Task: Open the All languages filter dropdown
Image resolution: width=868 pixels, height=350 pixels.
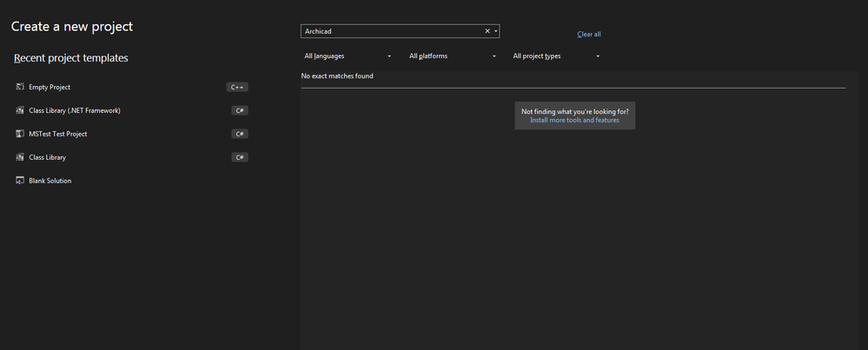Action: [348, 56]
